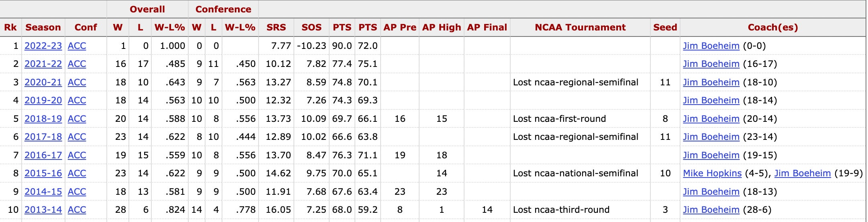The height and width of the screenshot is (222, 868).
Task: Click the 2018-19 season link
Action: (43, 119)
